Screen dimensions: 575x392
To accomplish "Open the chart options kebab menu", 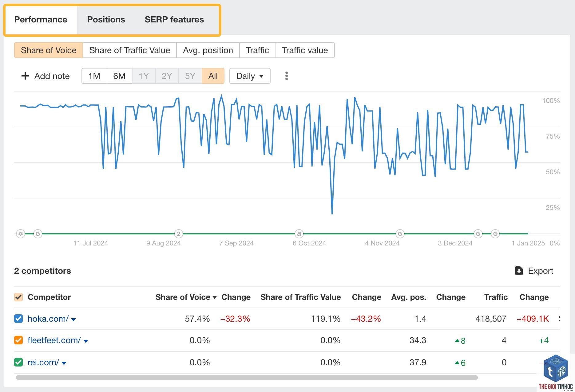I will (x=287, y=76).
